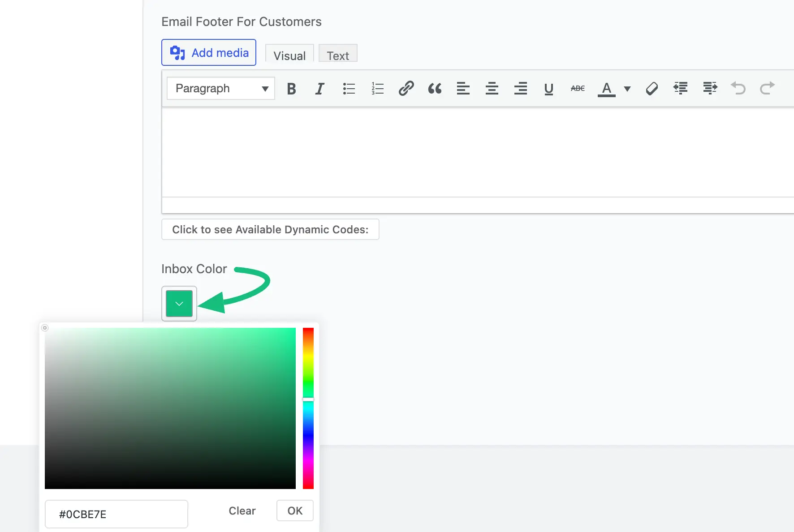Click the undo icon

(x=738, y=89)
